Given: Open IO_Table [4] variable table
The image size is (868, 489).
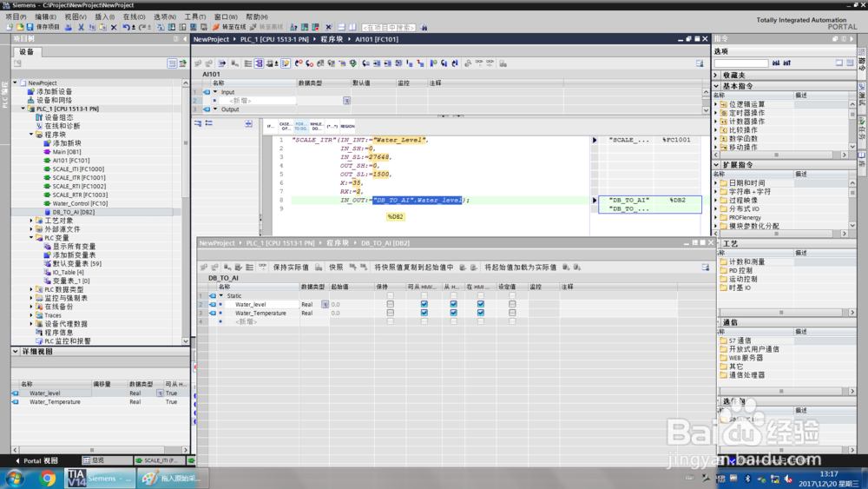Looking at the screenshot, I should (68, 272).
